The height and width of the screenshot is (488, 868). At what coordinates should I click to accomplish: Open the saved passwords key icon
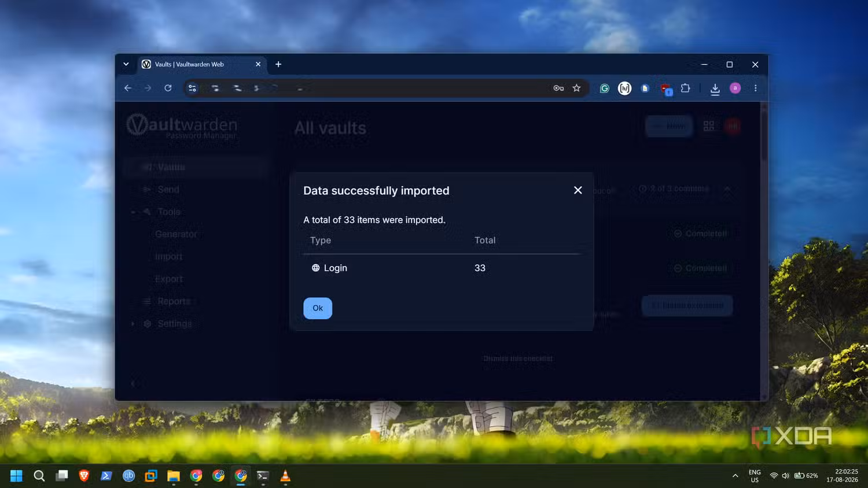click(x=558, y=88)
